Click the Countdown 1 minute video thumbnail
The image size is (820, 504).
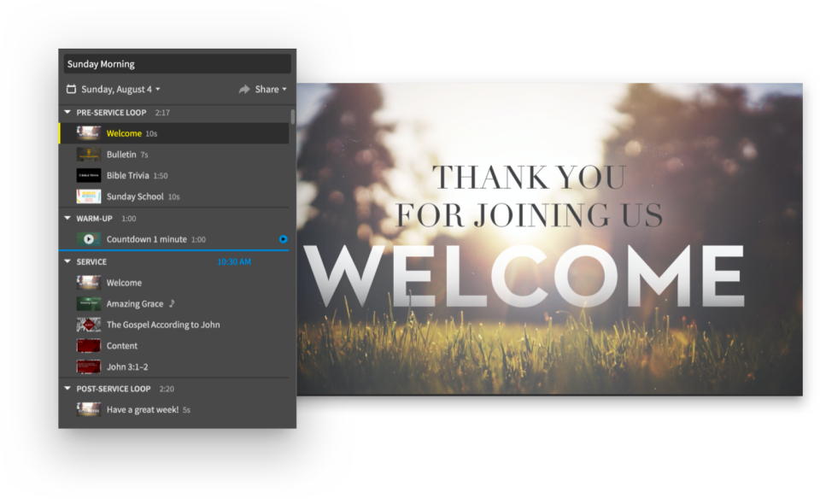(88, 239)
